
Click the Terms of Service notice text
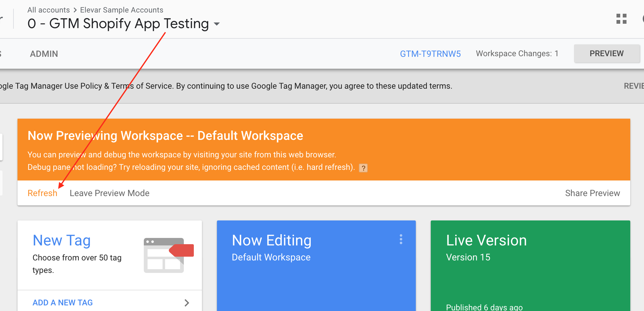(226, 86)
